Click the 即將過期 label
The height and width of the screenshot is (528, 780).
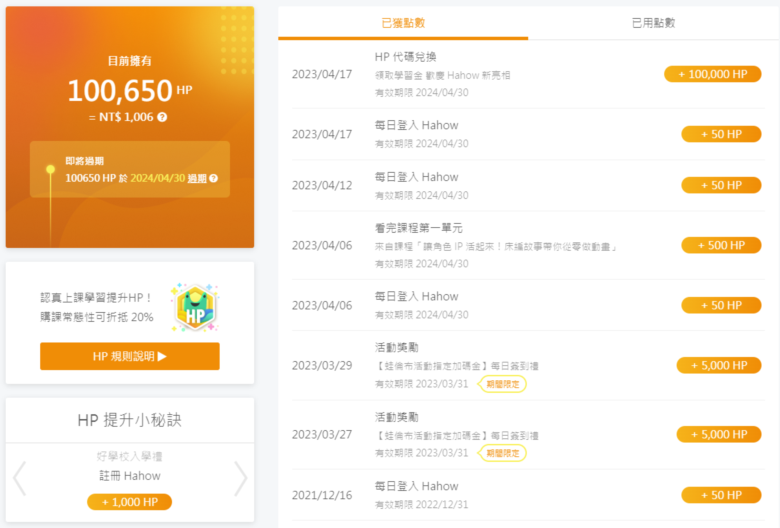coord(85,161)
